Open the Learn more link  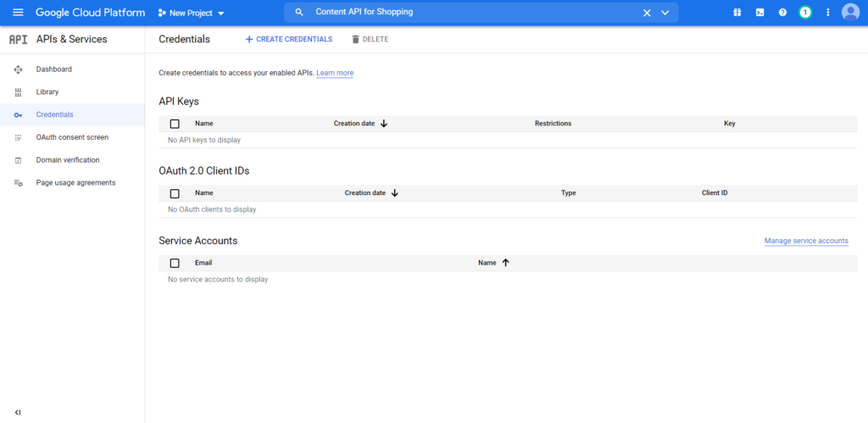(x=335, y=73)
